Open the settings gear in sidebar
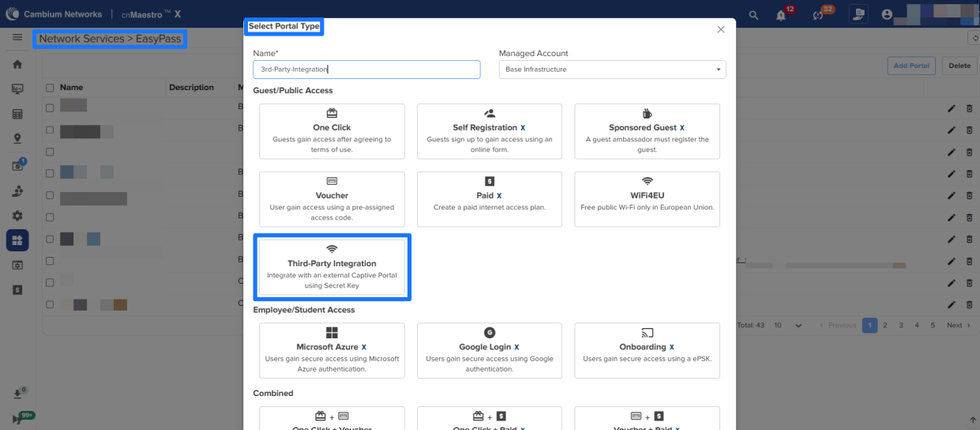Screen dimensions: 980x430 [17, 215]
